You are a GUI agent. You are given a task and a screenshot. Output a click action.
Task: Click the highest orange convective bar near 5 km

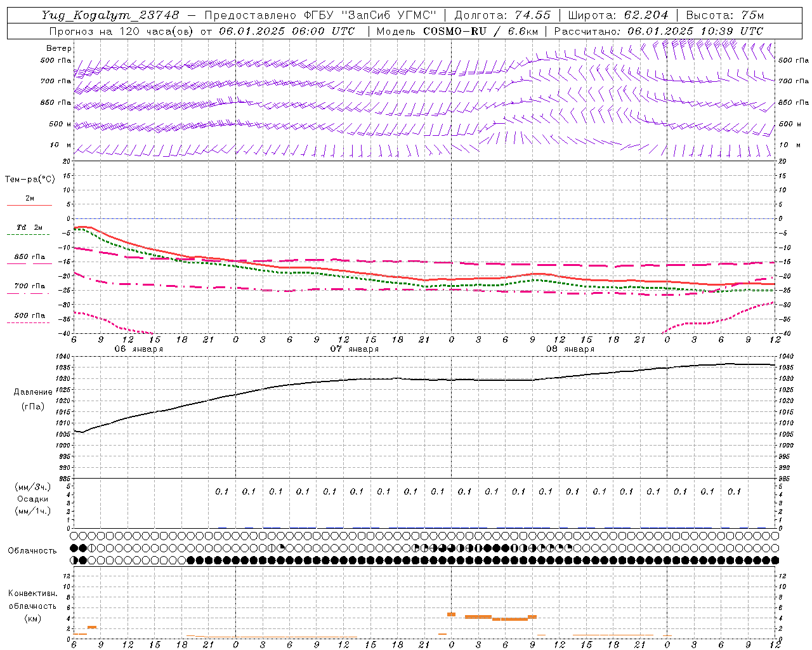pos(452,614)
